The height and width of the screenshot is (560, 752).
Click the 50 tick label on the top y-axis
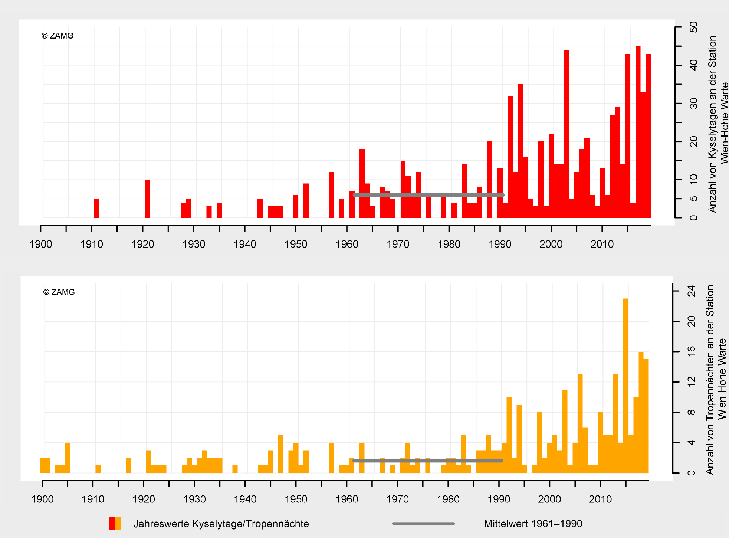pyautogui.click(x=693, y=27)
